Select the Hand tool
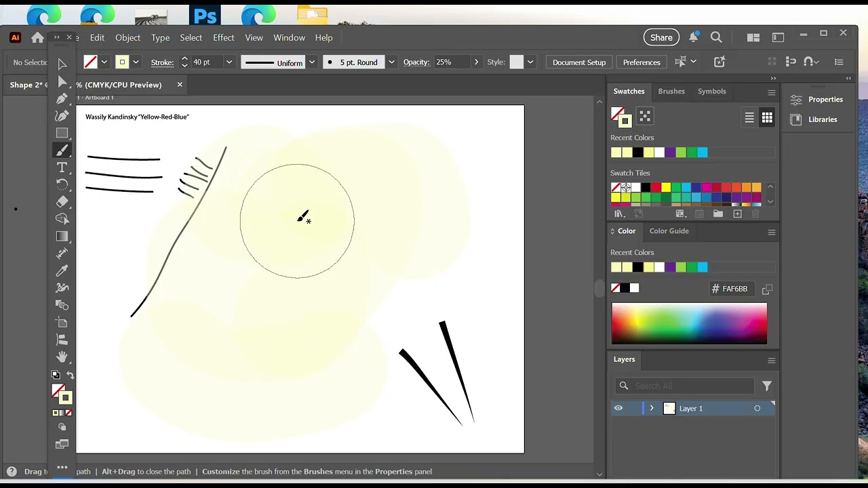 click(62, 357)
